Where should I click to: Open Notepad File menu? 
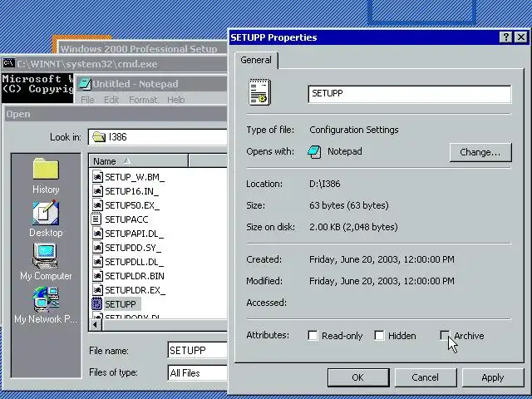point(87,100)
